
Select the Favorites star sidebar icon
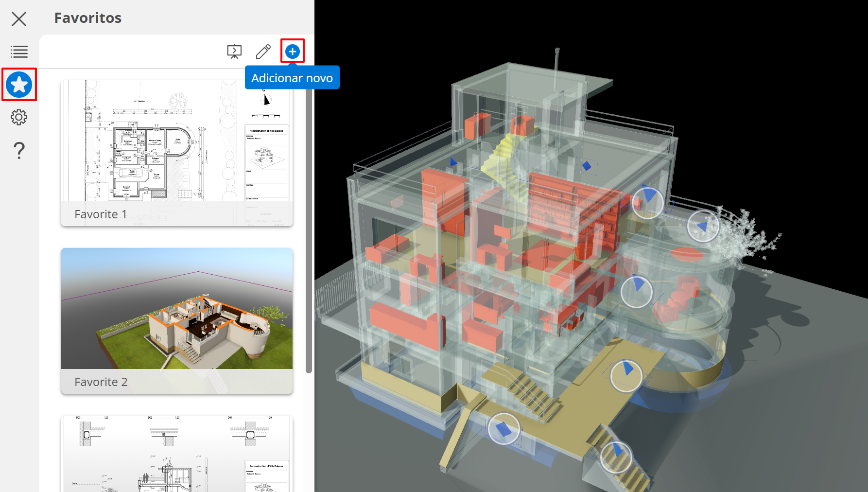(19, 85)
